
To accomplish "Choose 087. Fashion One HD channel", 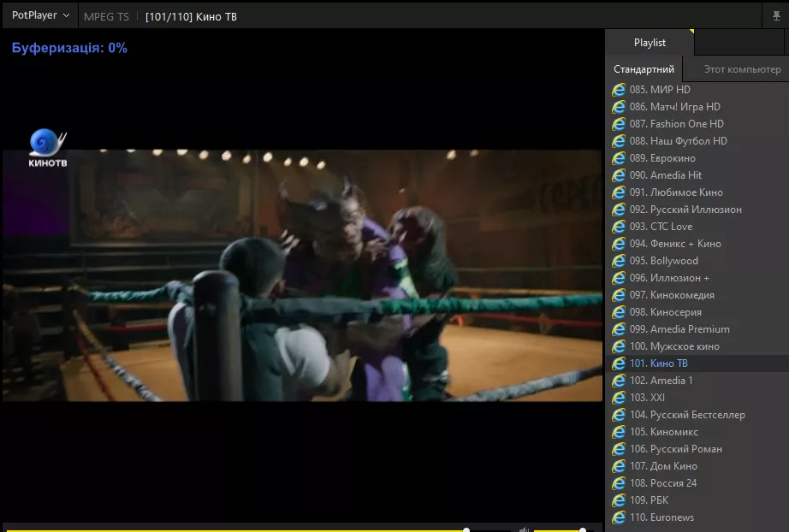I will pos(697,124).
